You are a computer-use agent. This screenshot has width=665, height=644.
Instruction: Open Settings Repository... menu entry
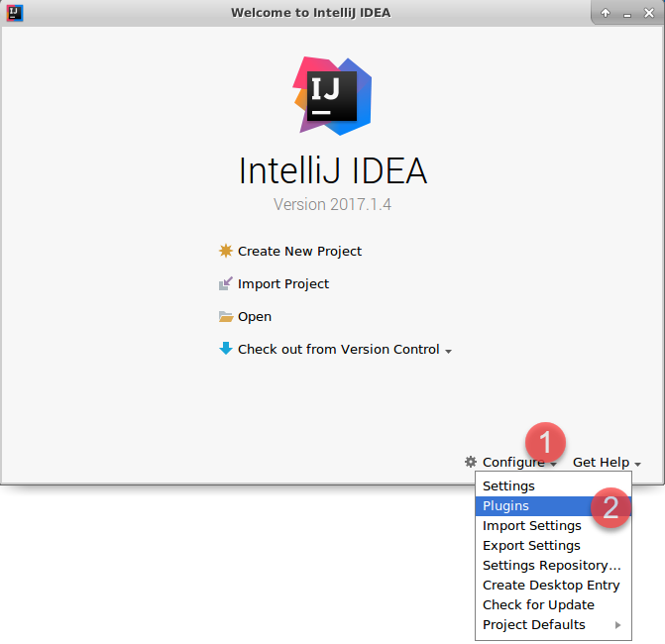tap(553, 565)
